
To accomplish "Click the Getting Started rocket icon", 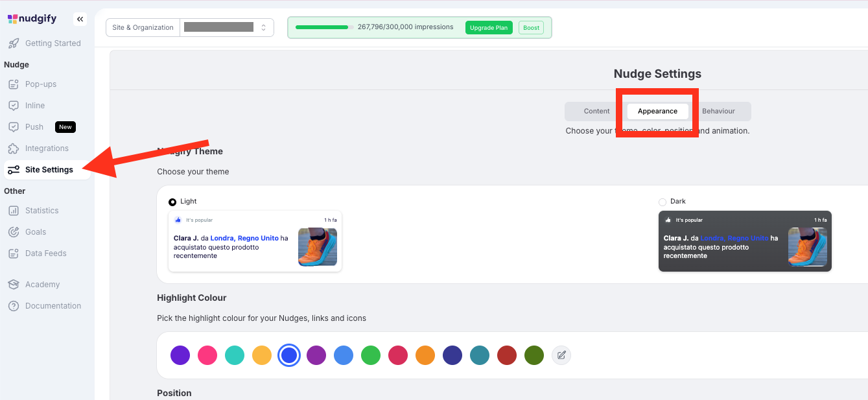I will pos(14,43).
